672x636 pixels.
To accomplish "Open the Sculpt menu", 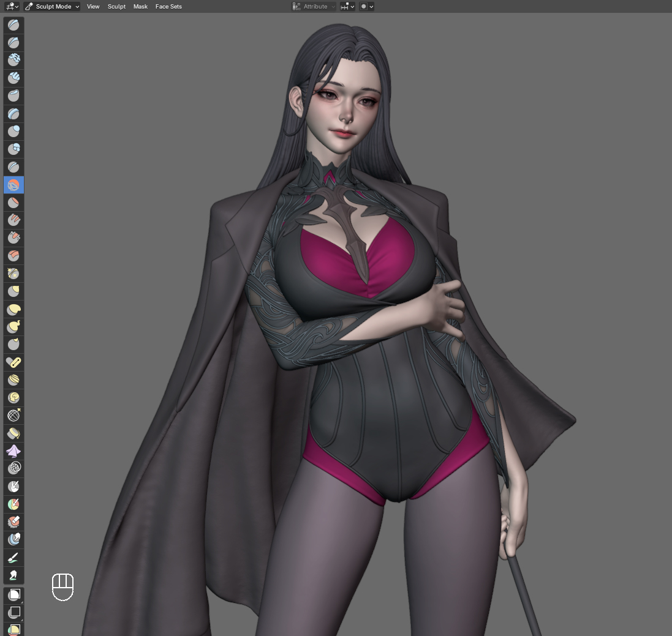I will coord(116,6).
